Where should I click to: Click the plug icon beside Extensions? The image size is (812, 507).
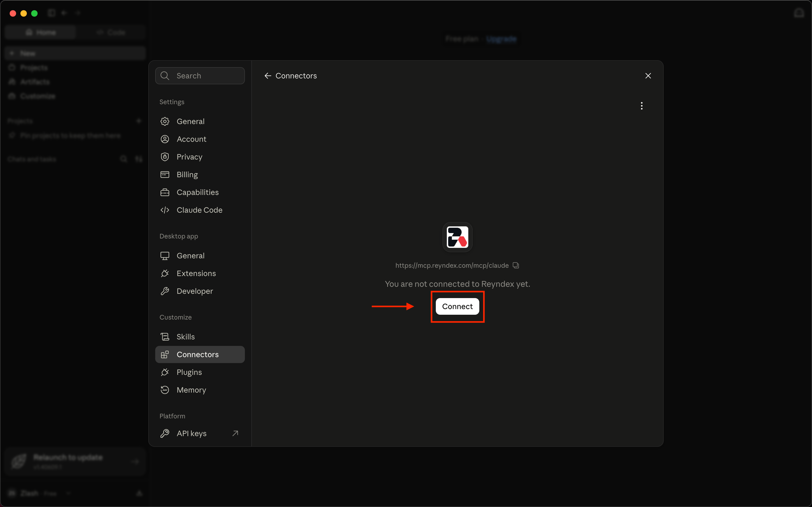click(x=165, y=274)
